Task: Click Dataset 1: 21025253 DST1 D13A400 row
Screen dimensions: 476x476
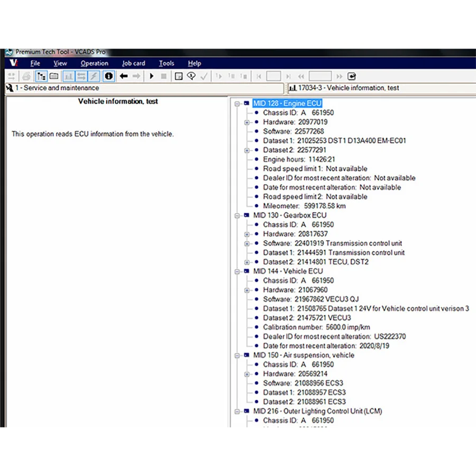Action: pos(335,141)
